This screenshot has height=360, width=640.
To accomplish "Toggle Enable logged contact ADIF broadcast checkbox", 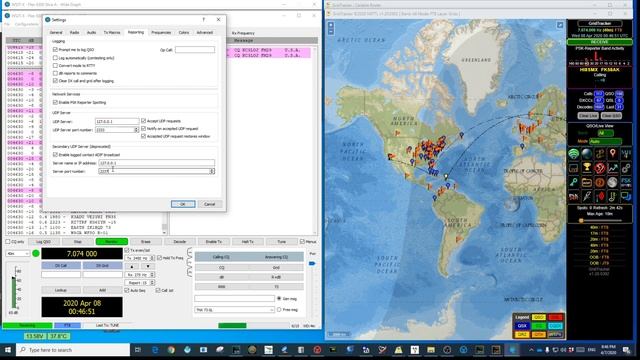I will 55,155.
